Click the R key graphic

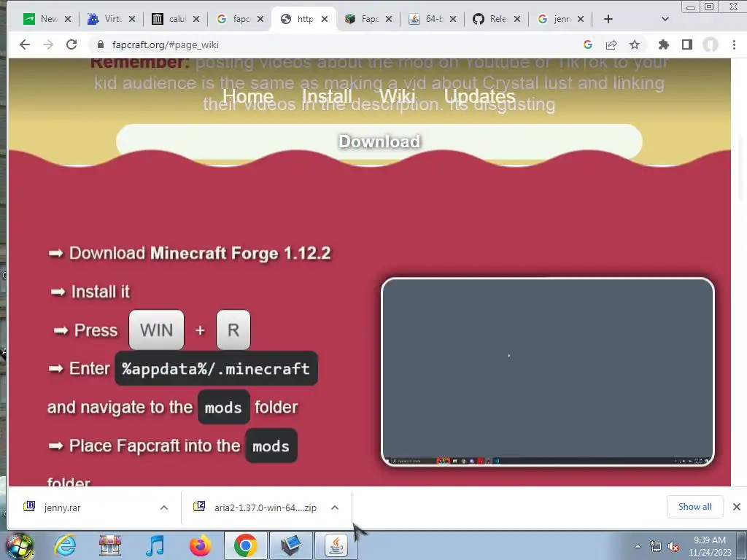[233, 330]
